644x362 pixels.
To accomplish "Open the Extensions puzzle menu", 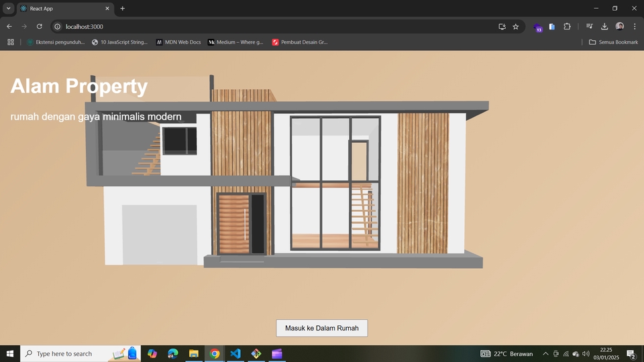I will click(568, 27).
